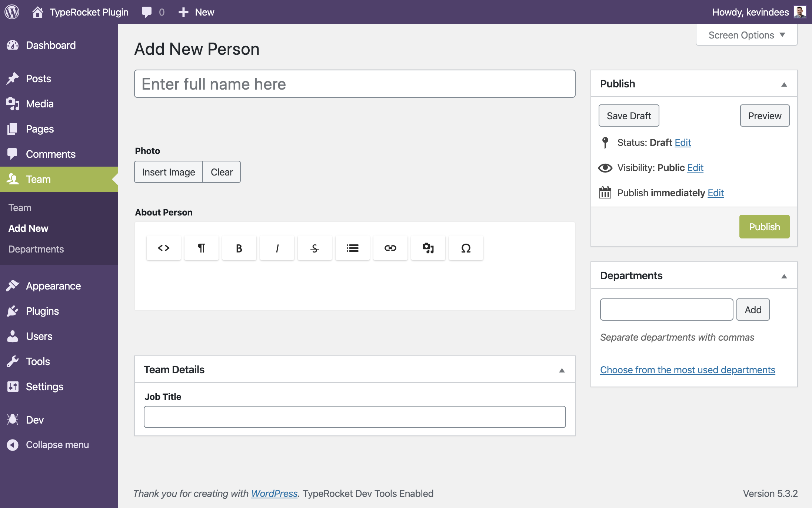Collapse the Publish panel
The width and height of the screenshot is (812, 508).
click(784, 84)
